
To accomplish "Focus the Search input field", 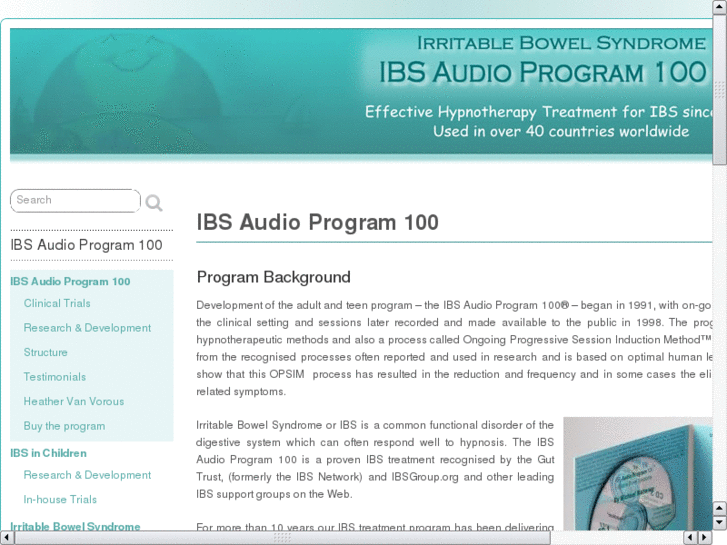I will point(75,200).
